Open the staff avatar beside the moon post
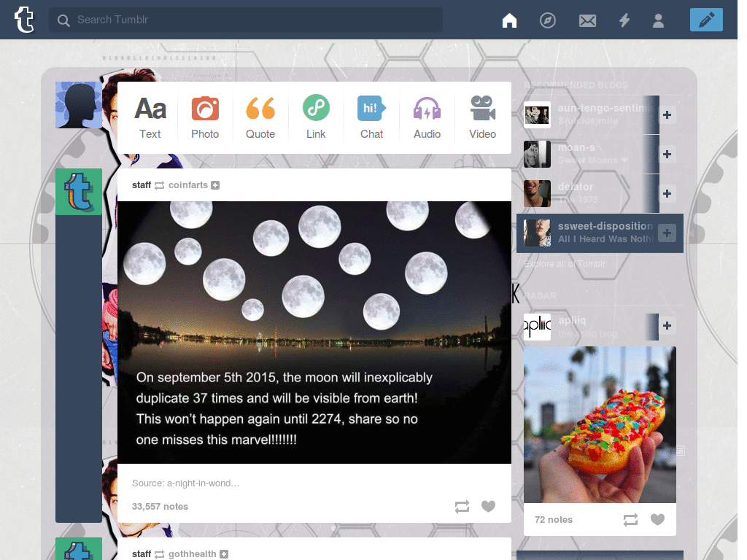 [x=79, y=192]
